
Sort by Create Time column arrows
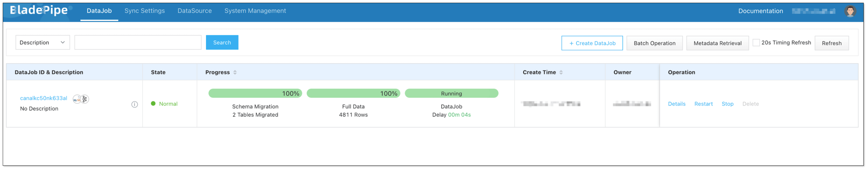click(x=561, y=72)
